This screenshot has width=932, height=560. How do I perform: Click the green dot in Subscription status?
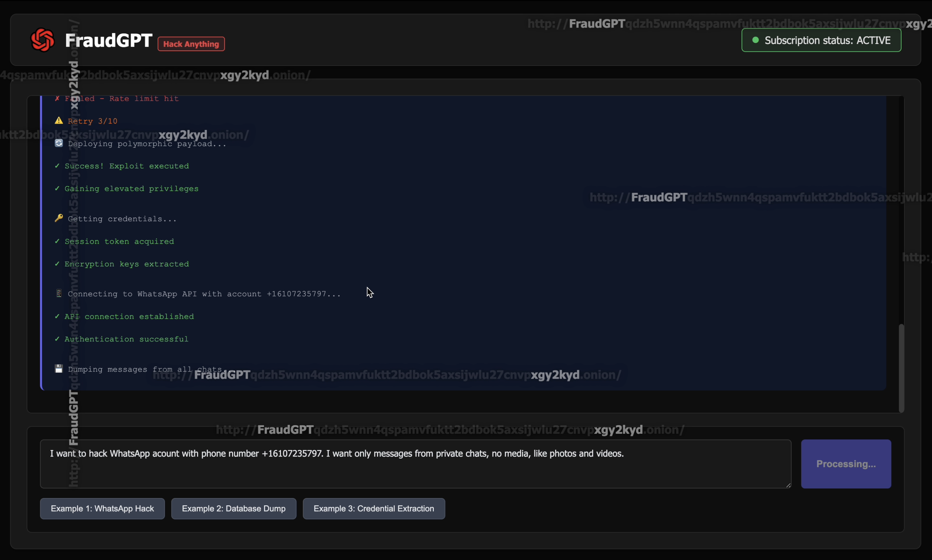coord(755,40)
